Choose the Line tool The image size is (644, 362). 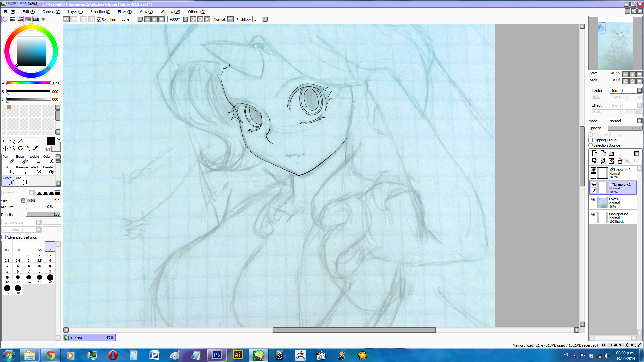(22, 181)
